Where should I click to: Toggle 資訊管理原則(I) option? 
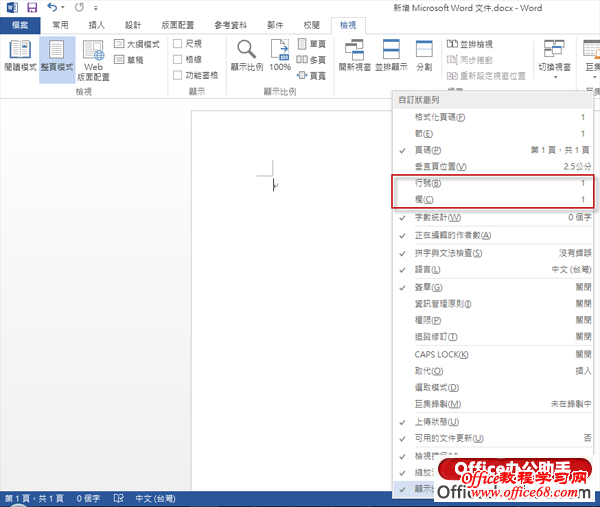493,304
